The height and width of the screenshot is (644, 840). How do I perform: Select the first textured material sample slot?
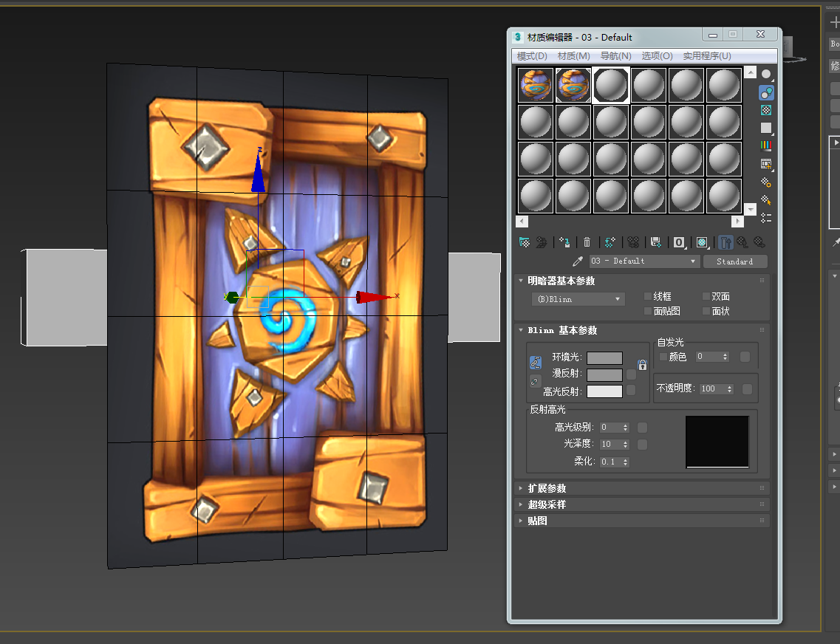click(x=536, y=85)
